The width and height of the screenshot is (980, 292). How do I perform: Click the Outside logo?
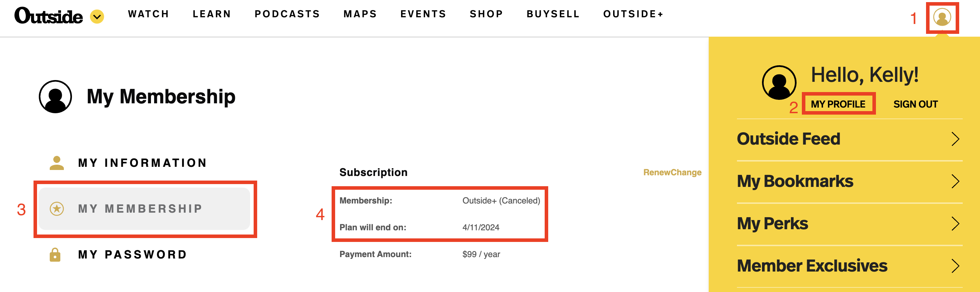click(48, 16)
